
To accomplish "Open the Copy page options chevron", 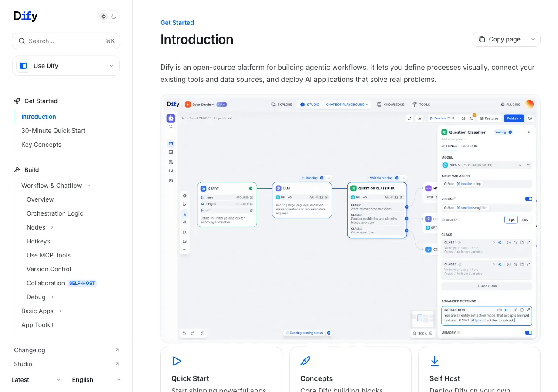I will (533, 39).
